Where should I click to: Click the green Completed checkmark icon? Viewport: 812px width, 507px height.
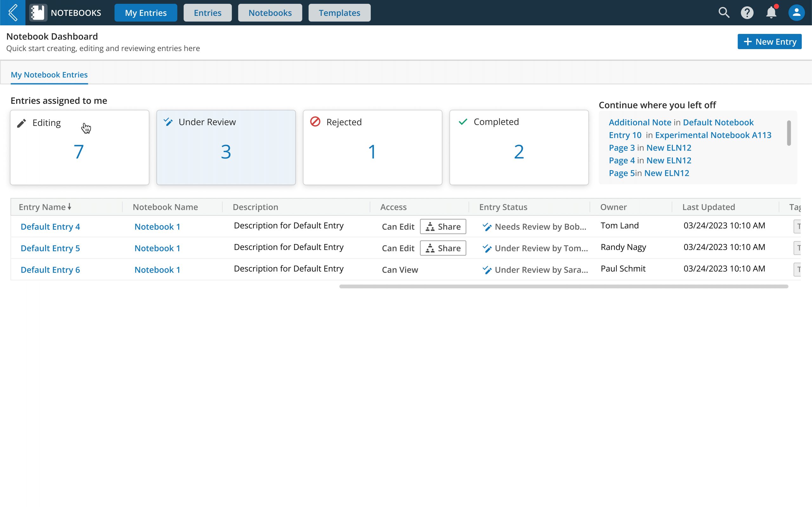coord(463,122)
